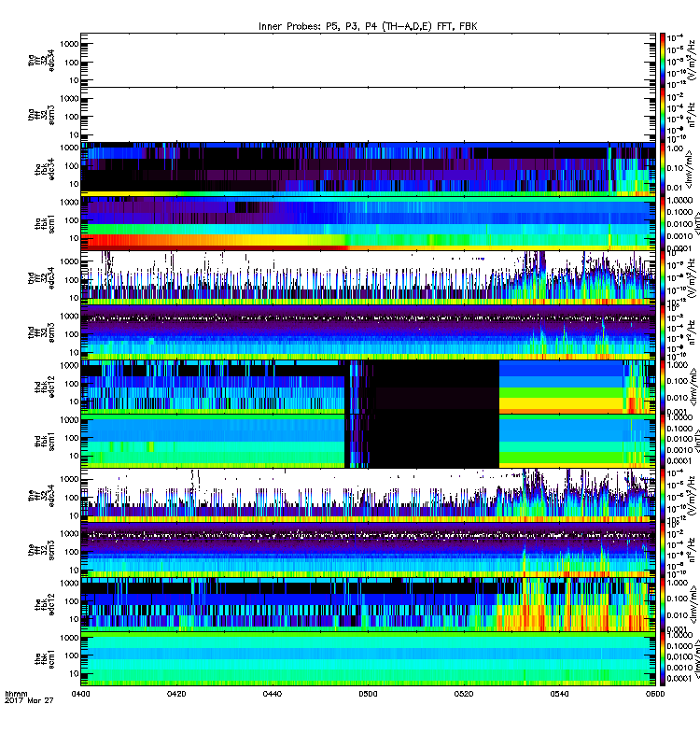Viewport: 700px width, 747px height.
Task: Click the color bar beside the fbk scm1 panel
Action: [x=663, y=659]
